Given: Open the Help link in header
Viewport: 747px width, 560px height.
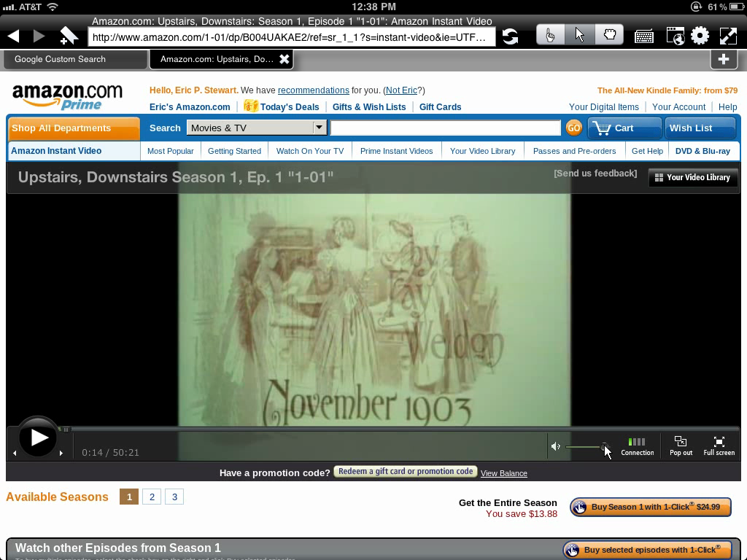Looking at the screenshot, I should 727,107.
